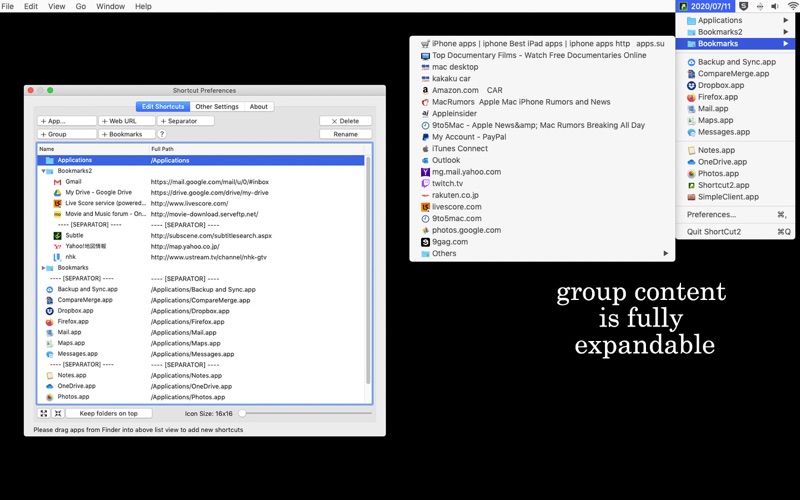The height and width of the screenshot is (500, 800).
Task: Switch to the About tab
Action: coord(259,107)
